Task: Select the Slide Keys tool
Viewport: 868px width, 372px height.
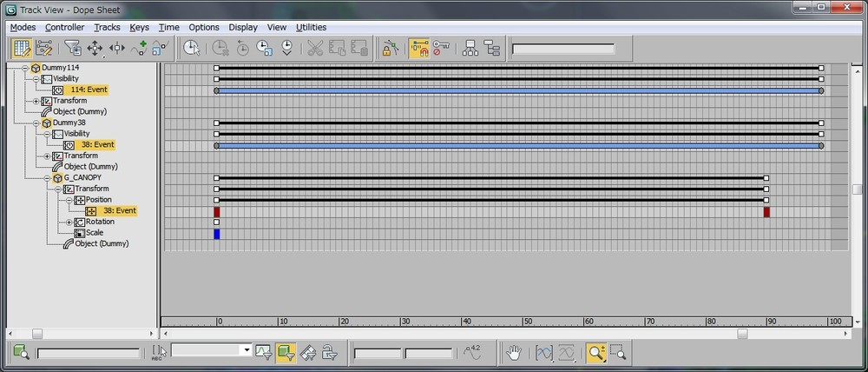Action: (x=117, y=48)
